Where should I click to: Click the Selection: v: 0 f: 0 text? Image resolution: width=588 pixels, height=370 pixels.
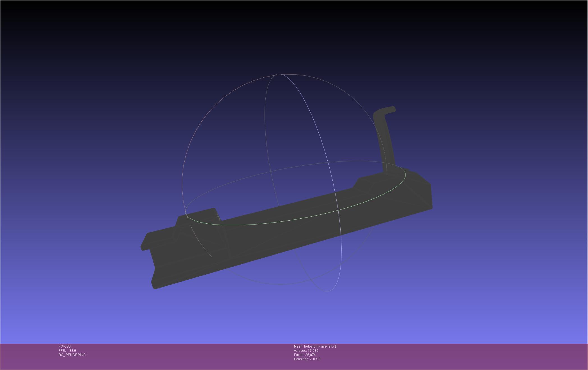pyautogui.click(x=307, y=359)
